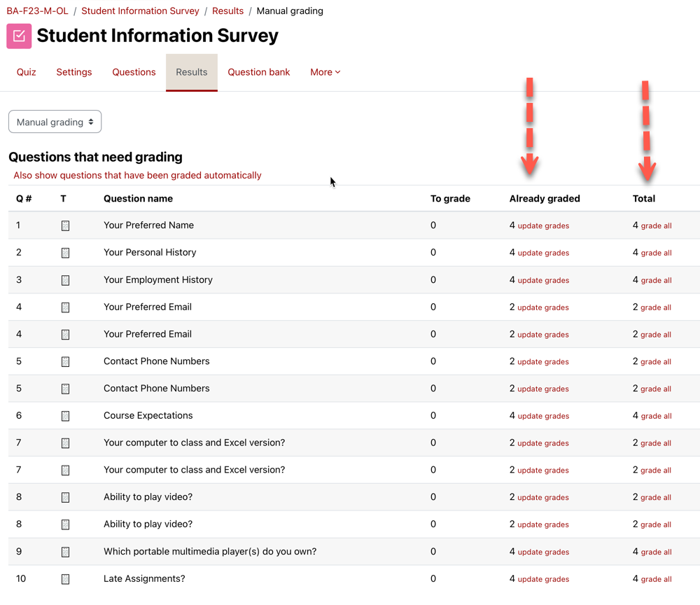Open BA-F23-M-OL course breadcrumb
Image resolution: width=700 pixels, height=605 pixels.
[x=38, y=11]
